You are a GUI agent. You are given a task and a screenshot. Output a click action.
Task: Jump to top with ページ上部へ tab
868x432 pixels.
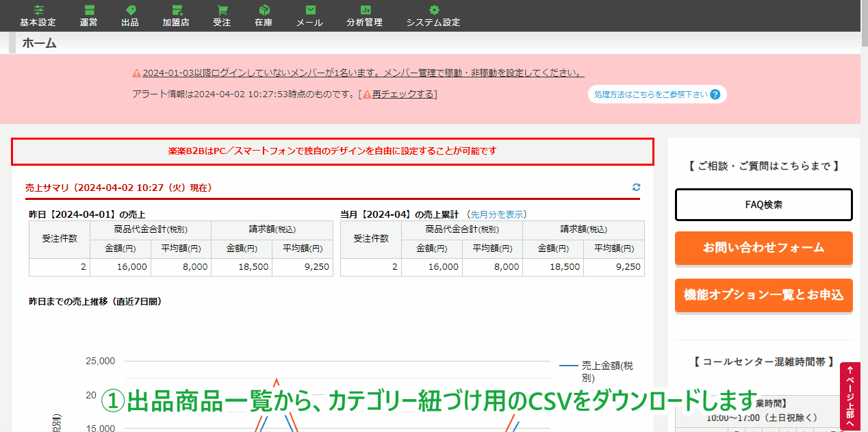point(850,397)
